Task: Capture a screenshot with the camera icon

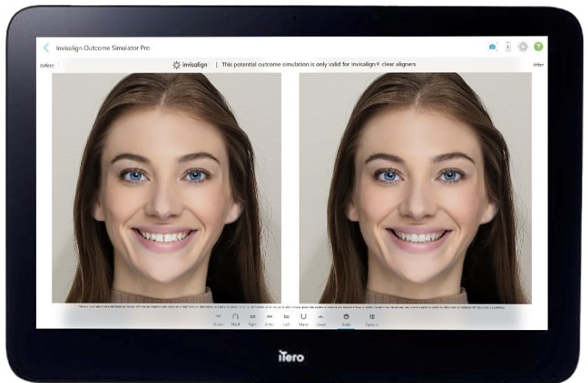Action: coord(492,47)
